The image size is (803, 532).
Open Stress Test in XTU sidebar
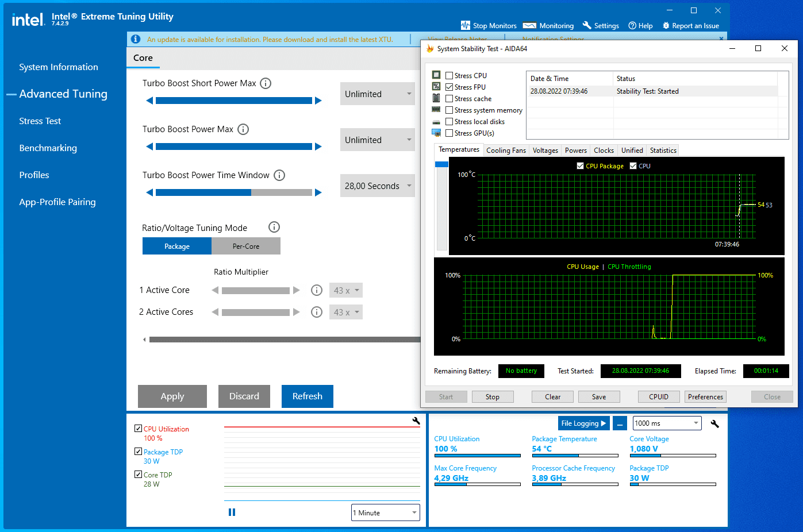pyautogui.click(x=40, y=121)
